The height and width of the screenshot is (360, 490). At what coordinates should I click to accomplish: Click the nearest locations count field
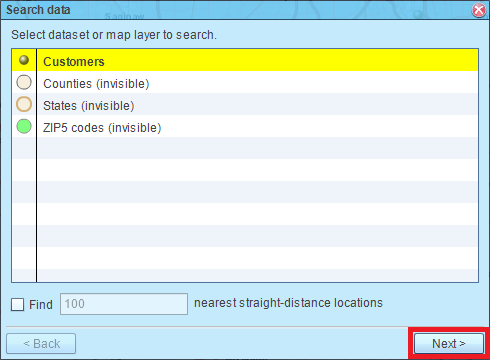point(124,304)
